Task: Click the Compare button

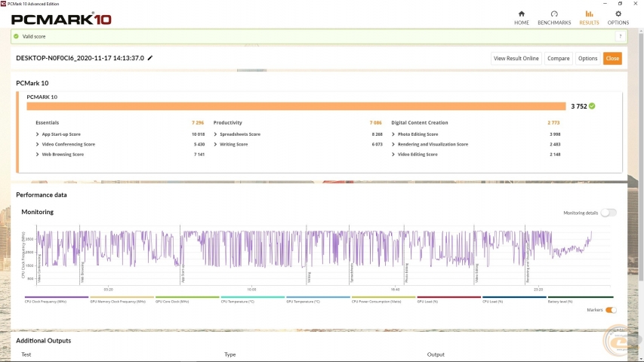Action: coord(558,58)
